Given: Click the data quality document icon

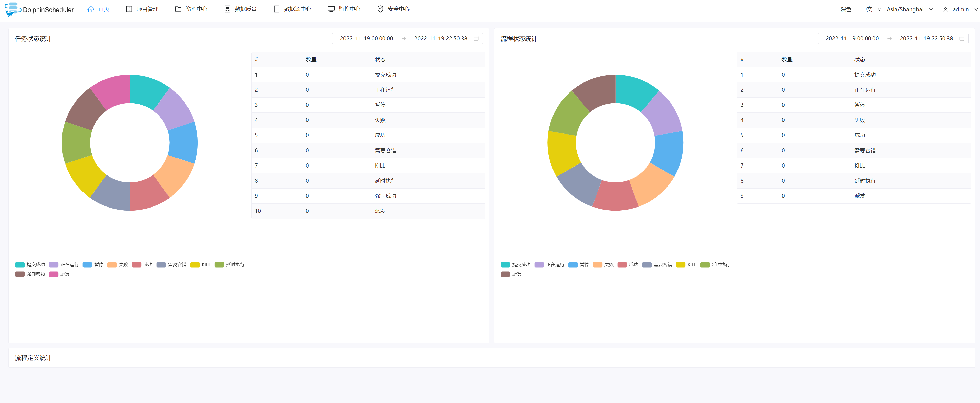Looking at the screenshot, I should [x=227, y=9].
